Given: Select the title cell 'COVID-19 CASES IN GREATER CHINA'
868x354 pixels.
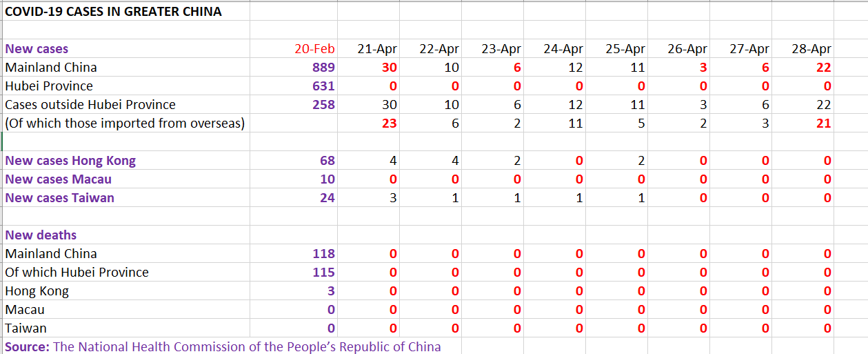Looking at the screenshot, I should coord(114,12).
